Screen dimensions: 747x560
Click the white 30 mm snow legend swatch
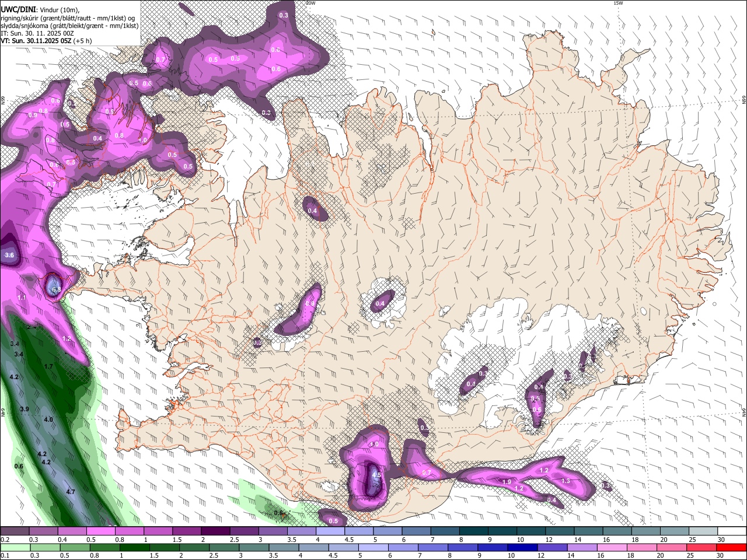coord(732,531)
